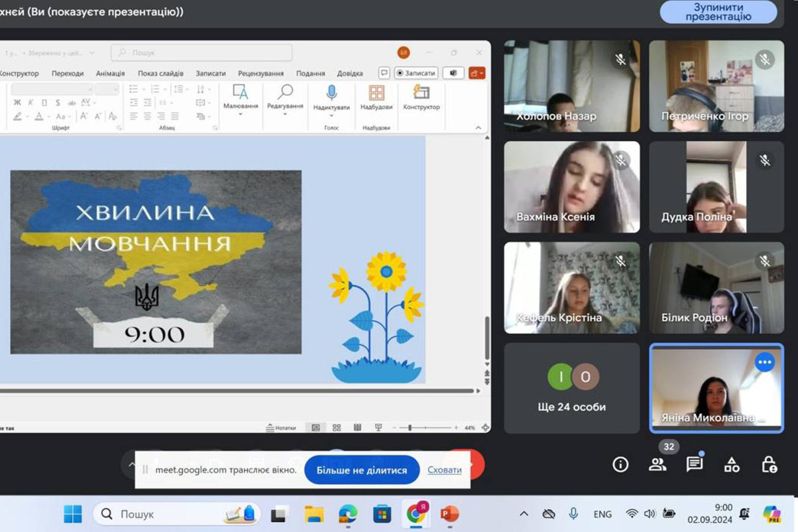Open the Довідка ribbon tab
The image size is (798, 532).
click(x=350, y=73)
